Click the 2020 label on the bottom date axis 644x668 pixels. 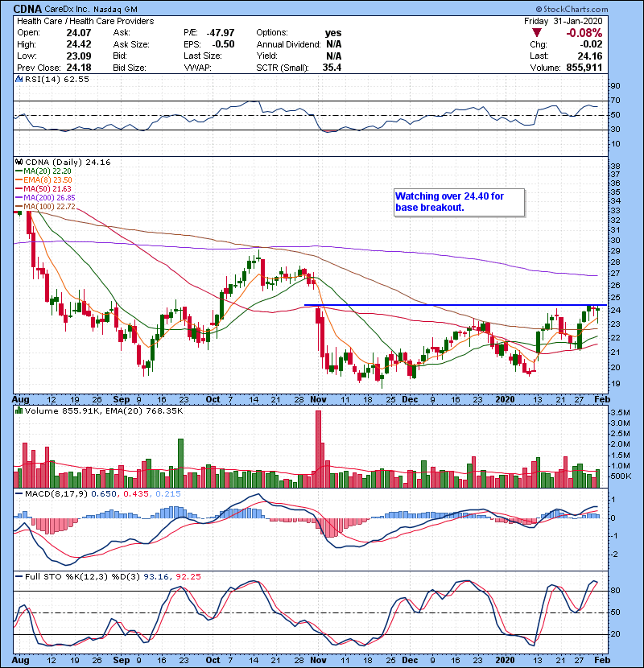[x=505, y=660]
